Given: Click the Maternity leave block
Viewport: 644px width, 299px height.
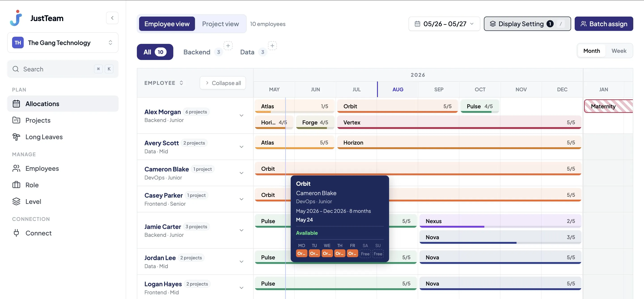Looking at the screenshot, I should [x=608, y=106].
